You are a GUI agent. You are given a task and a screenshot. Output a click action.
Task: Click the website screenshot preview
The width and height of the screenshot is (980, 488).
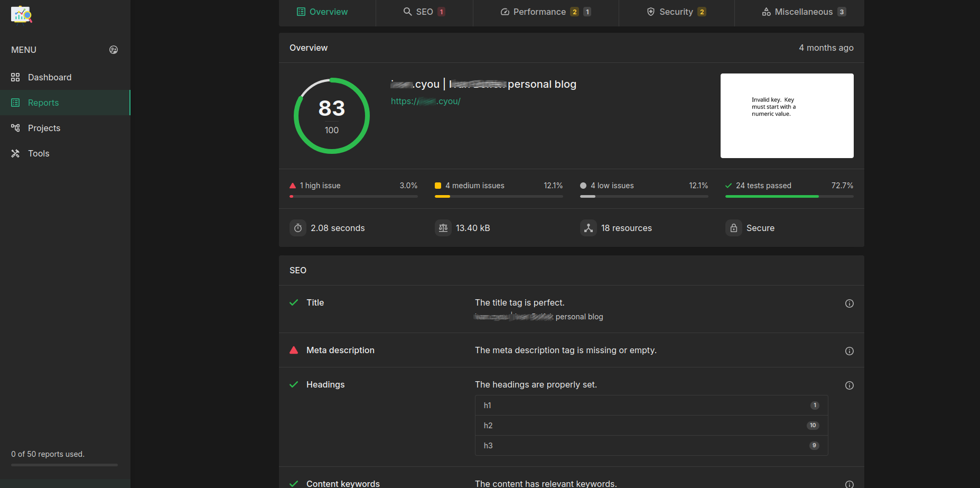point(787,115)
